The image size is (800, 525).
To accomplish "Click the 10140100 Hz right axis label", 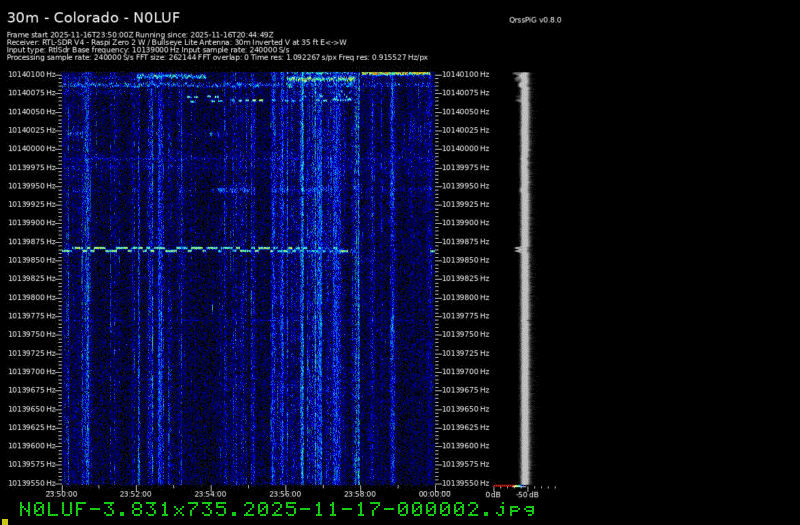I will (464, 74).
